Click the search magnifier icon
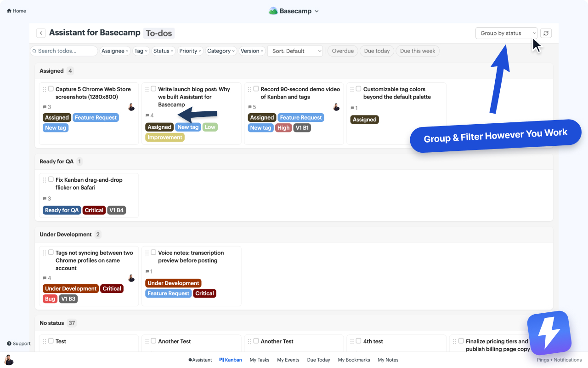This screenshot has width=588, height=368. [34, 51]
